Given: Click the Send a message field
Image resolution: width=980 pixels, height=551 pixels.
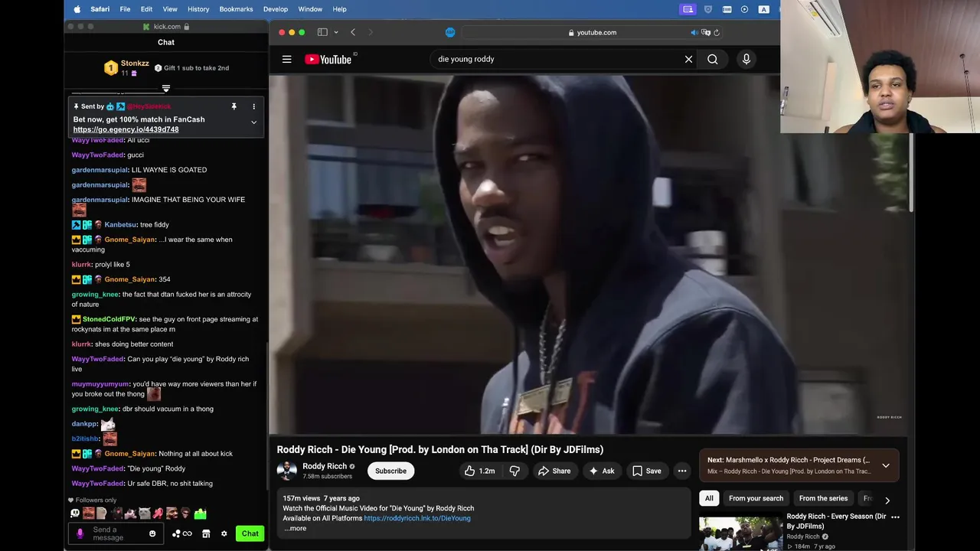Looking at the screenshot, I should pos(117,533).
